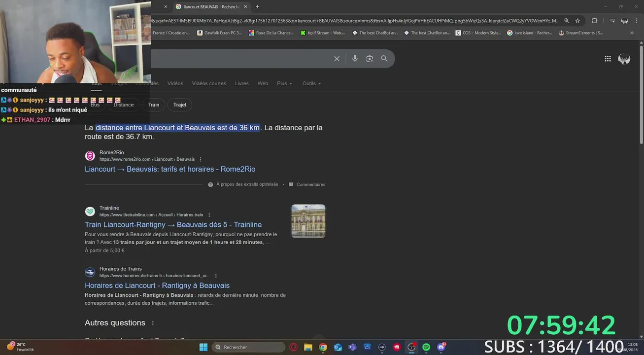Click the À propos des extraits optimisés help icon

point(210,184)
